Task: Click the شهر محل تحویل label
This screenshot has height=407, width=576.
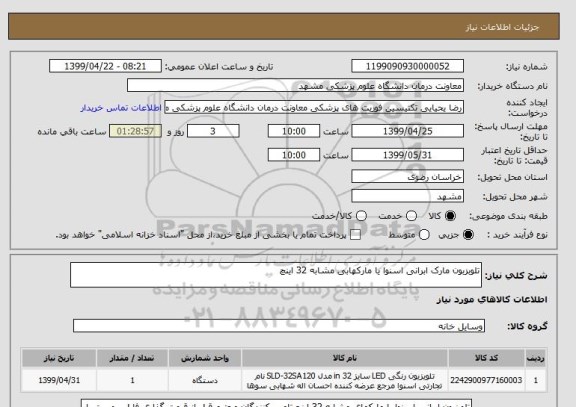Action: point(515,197)
